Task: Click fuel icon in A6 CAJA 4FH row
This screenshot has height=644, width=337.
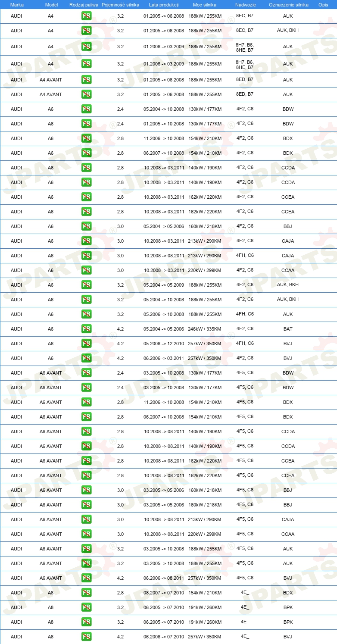Action: click(x=86, y=256)
